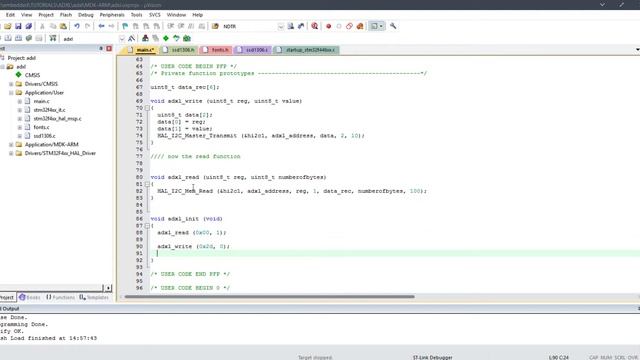Image resolution: width=640 pixels, height=360 pixels.
Task: Click the editor horizontal scrollbar
Action: tap(269, 297)
